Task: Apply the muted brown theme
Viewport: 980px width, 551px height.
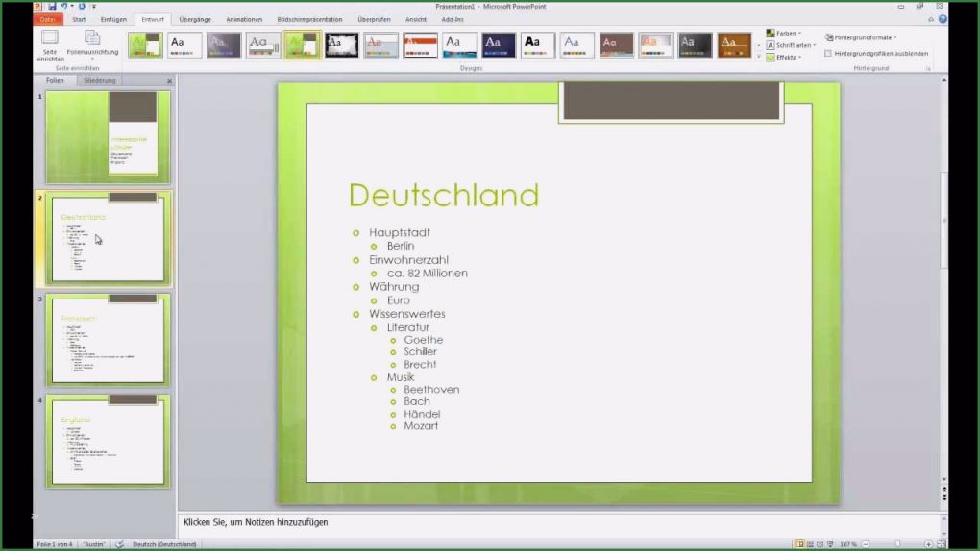Action: pyautogui.click(x=616, y=45)
